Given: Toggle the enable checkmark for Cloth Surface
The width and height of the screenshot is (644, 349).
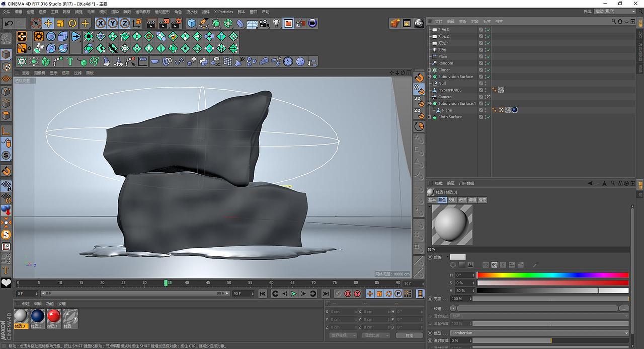Looking at the screenshot, I should point(488,117).
